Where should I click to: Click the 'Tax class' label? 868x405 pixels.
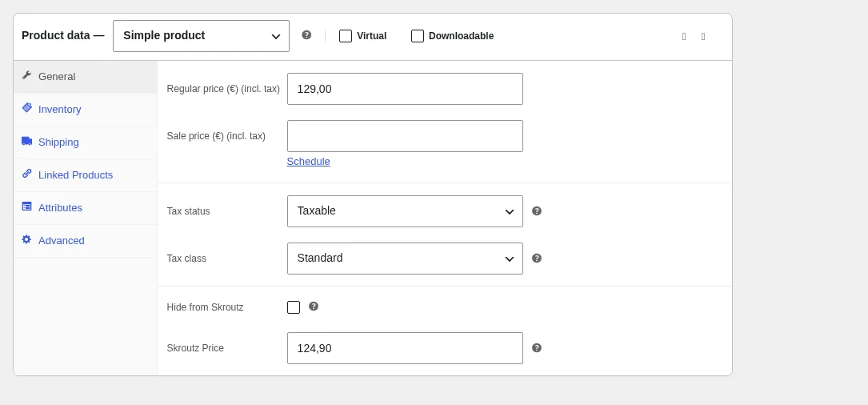pos(186,259)
